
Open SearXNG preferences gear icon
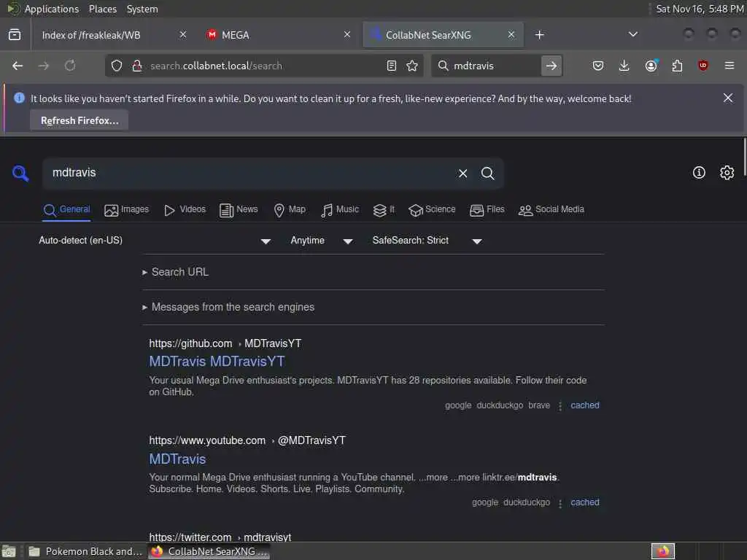(x=727, y=172)
